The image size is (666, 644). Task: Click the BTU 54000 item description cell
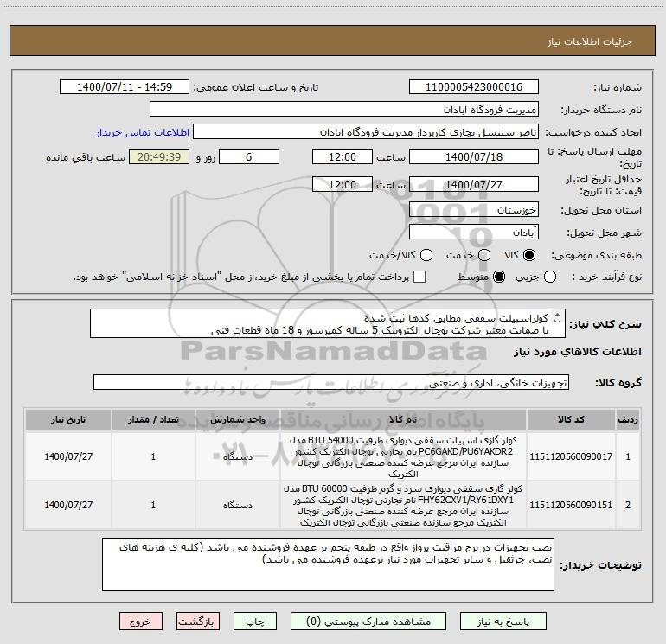click(403, 456)
